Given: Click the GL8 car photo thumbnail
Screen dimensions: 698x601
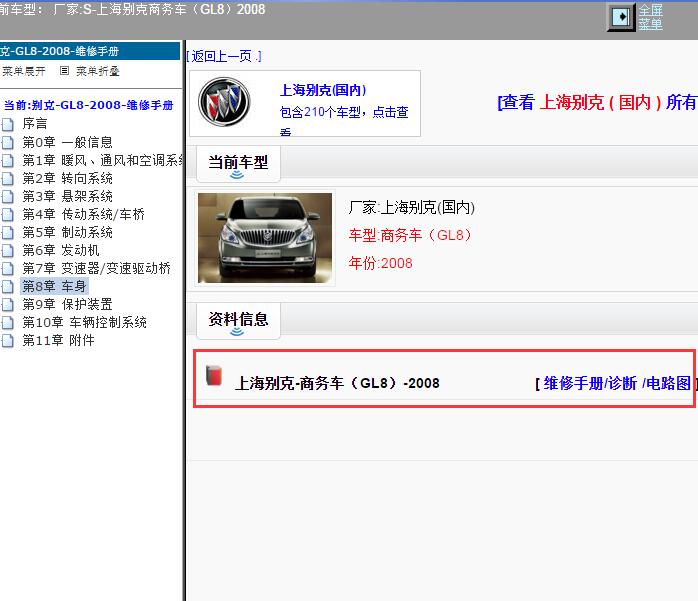Looking at the screenshot, I should click(265, 238).
